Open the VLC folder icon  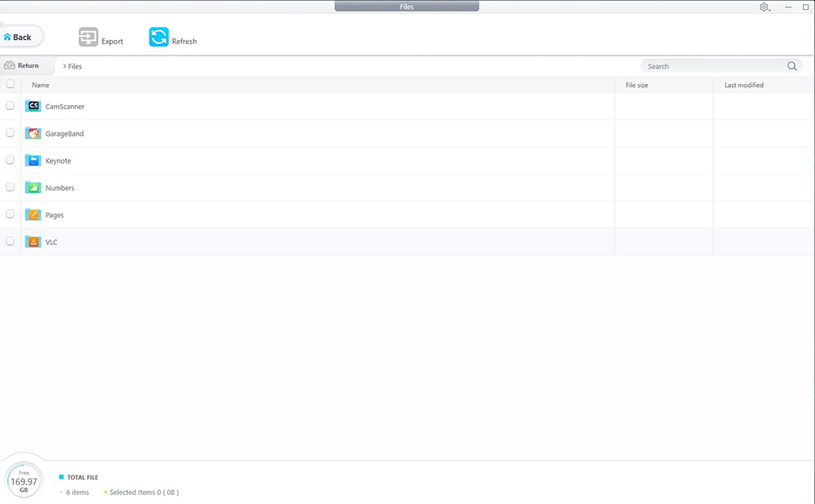click(x=33, y=241)
